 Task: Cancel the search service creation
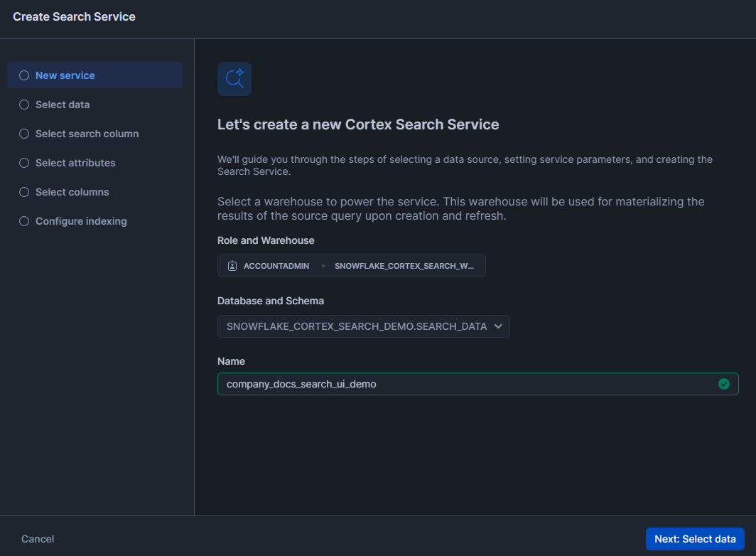(x=38, y=539)
